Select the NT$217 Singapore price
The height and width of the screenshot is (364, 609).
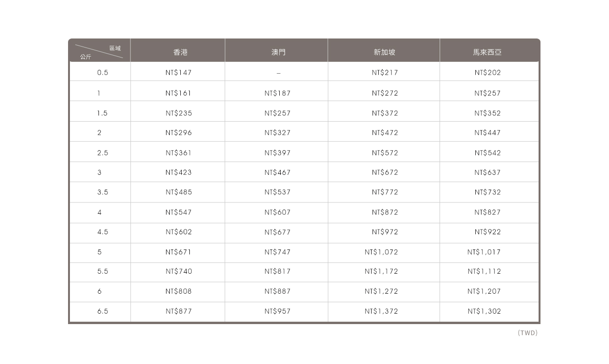[x=385, y=73]
